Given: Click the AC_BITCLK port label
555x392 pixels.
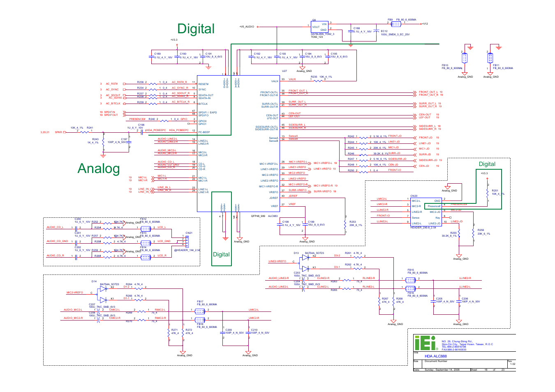Looking at the screenshot, I should tap(113, 104).
